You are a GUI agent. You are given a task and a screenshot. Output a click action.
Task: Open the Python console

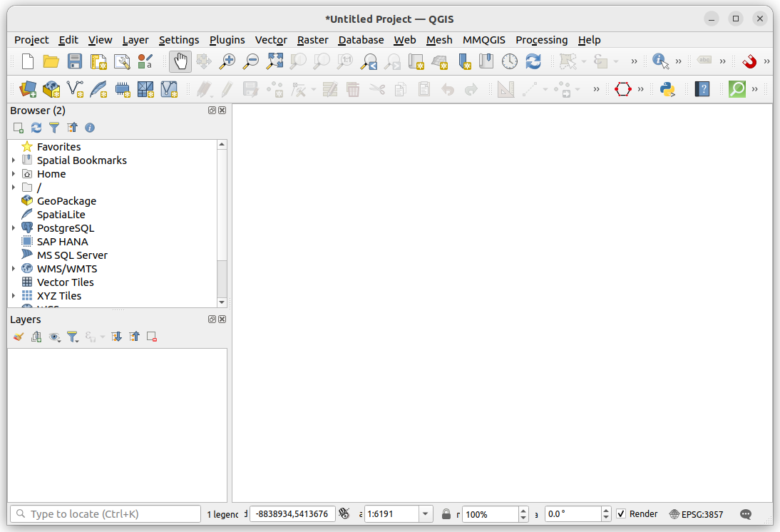coord(666,89)
